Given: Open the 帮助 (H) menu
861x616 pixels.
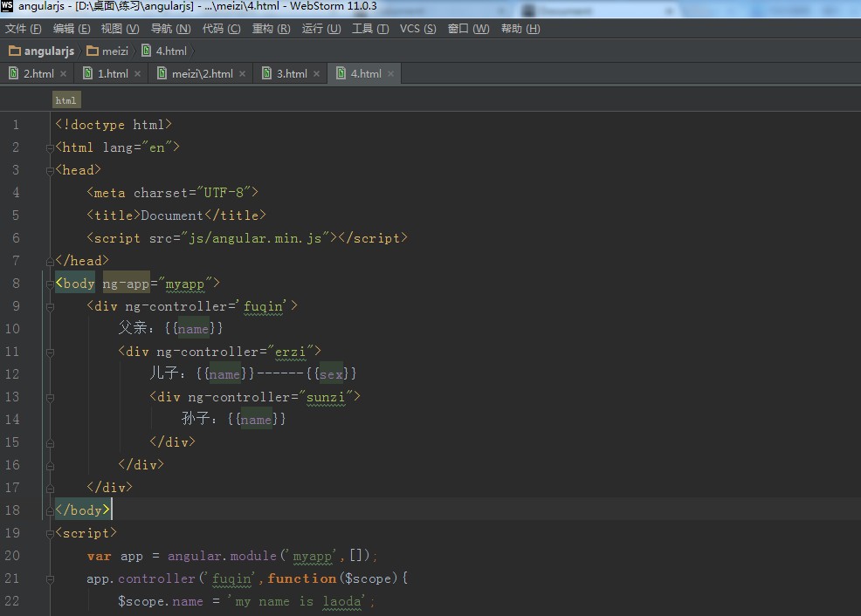Looking at the screenshot, I should coord(520,29).
